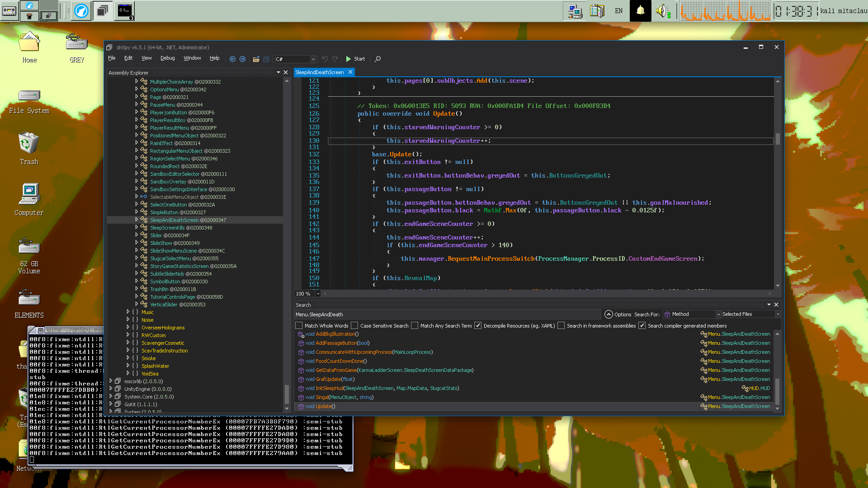This screenshot has height=488, width=868.
Task: Open the Search For: Method dropdown
Action: tap(717, 314)
